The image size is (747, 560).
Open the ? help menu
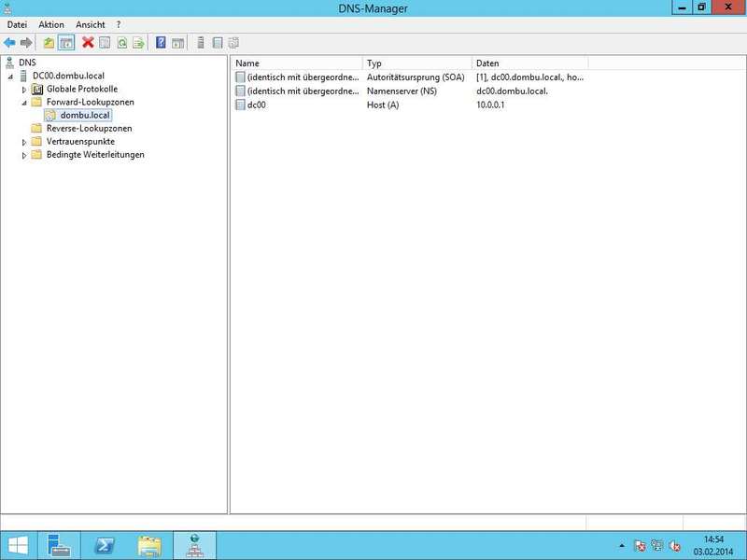(x=119, y=25)
